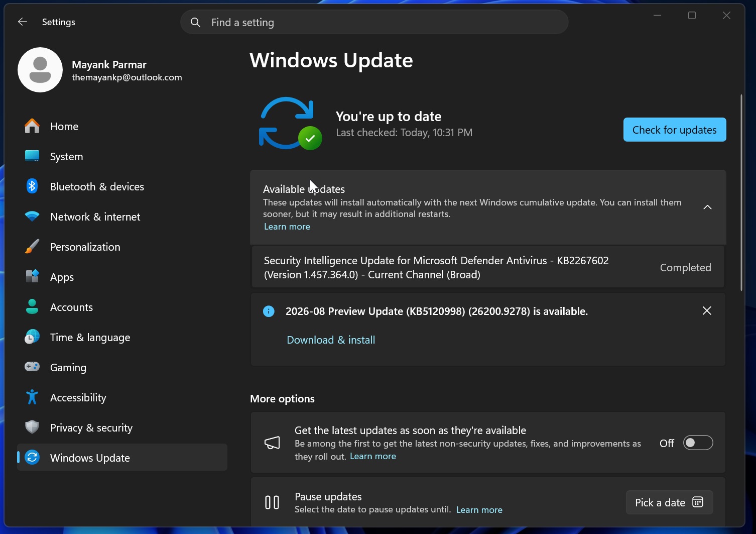Open Bluetooth & devices settings
The width and height of the screenshot is (756, 534).
click(122, 186)
